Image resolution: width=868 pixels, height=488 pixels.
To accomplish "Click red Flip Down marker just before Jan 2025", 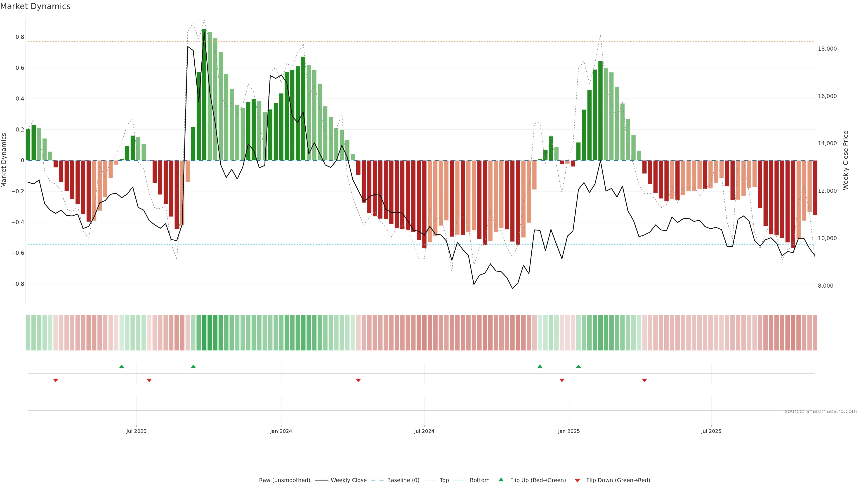I will pyautogui.click(x=562, y=380).
